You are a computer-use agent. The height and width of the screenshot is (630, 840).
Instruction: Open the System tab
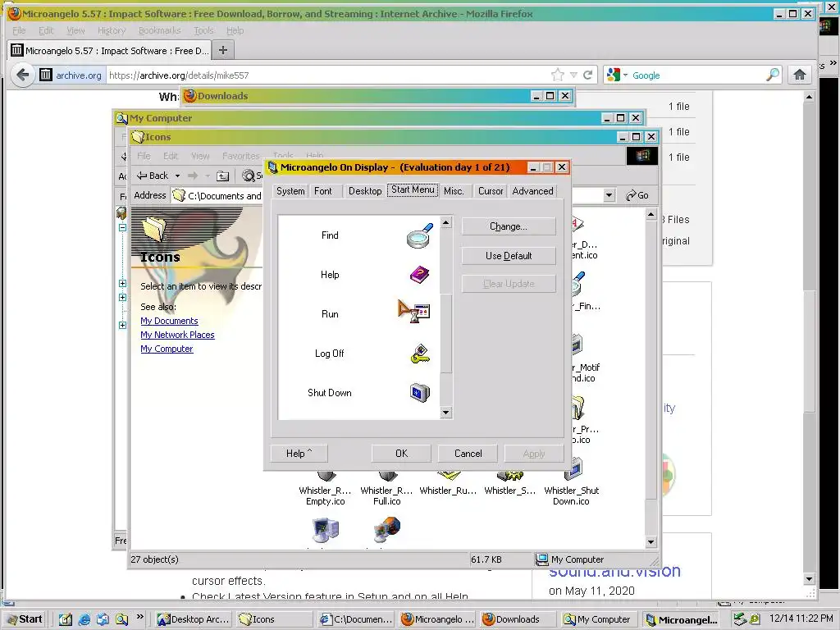[x=290, y=191]
